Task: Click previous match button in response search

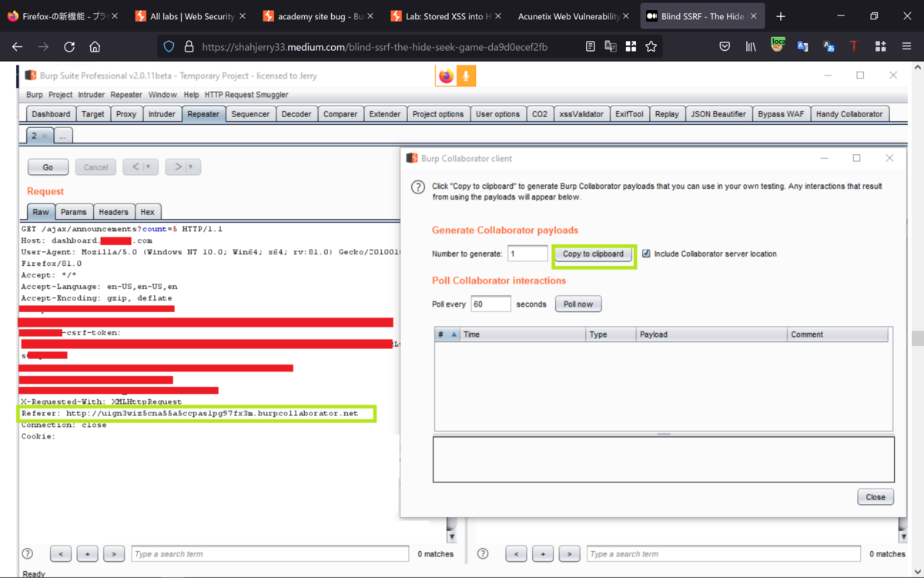Action: (516, 553)
